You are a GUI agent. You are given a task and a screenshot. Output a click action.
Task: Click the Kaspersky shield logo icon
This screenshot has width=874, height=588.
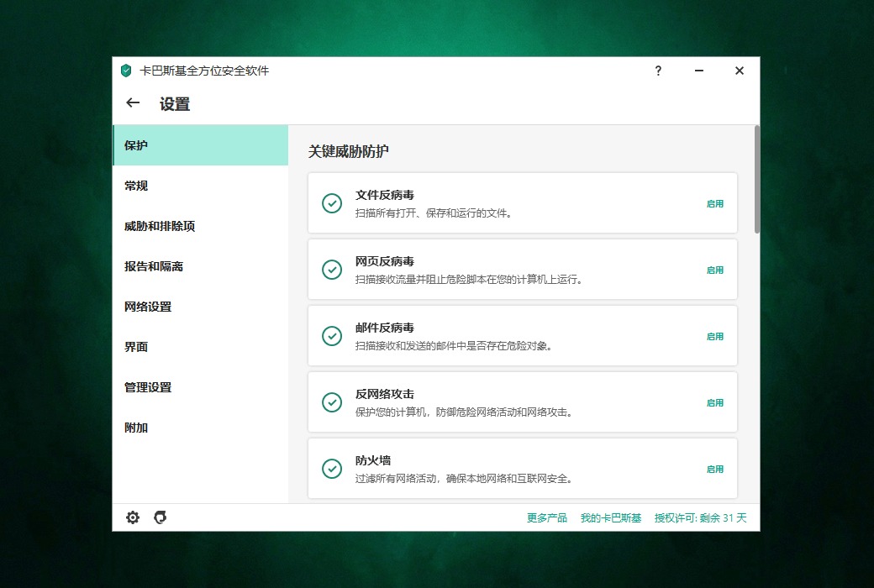126,71
